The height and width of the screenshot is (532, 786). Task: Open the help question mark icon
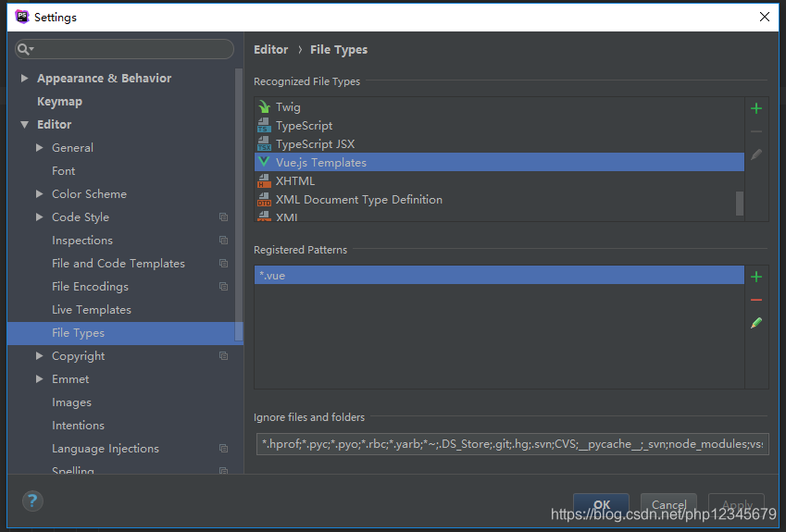[32, 501]
